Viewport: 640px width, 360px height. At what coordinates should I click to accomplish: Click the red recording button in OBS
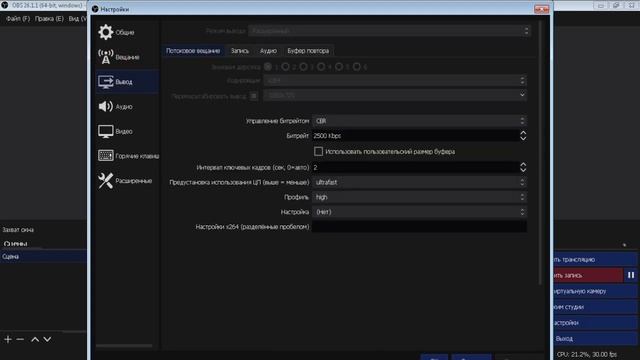coord(588,275)
